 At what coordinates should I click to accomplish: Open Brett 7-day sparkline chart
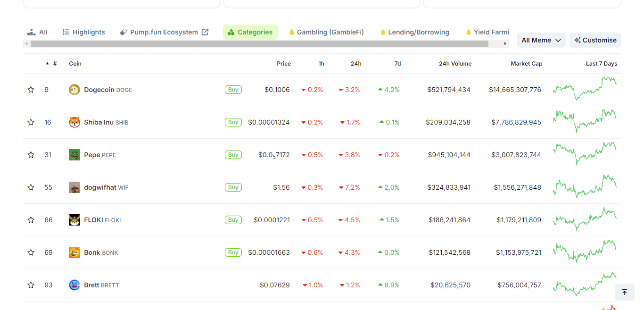point(585,284)
